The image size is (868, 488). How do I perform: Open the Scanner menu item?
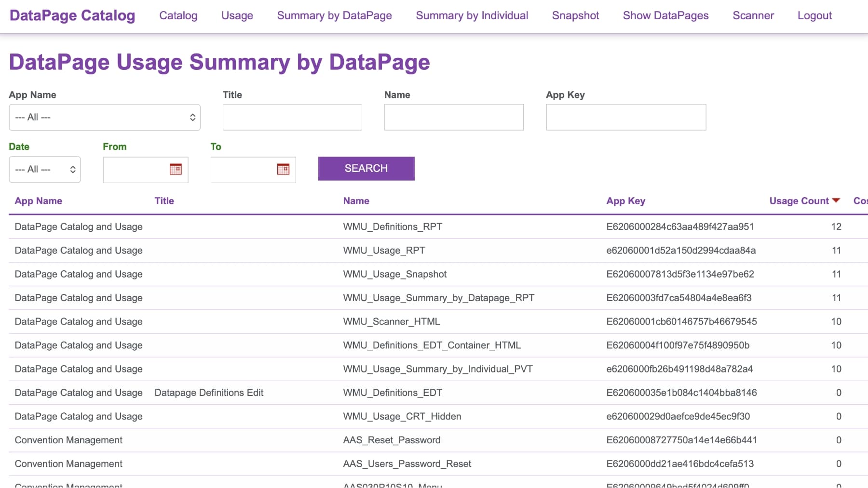point(753,15)
